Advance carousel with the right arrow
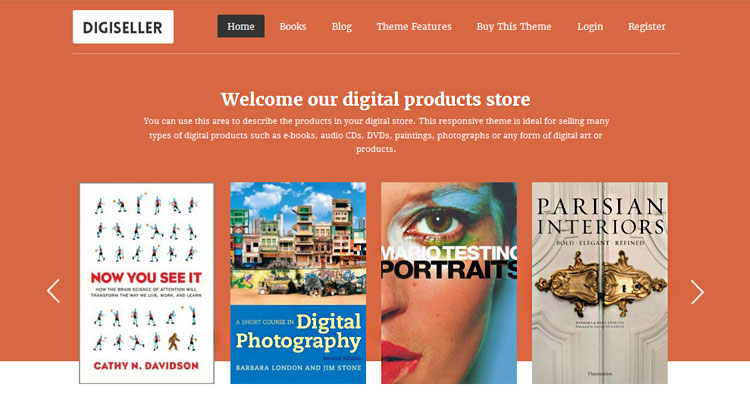 click(697, 292)
